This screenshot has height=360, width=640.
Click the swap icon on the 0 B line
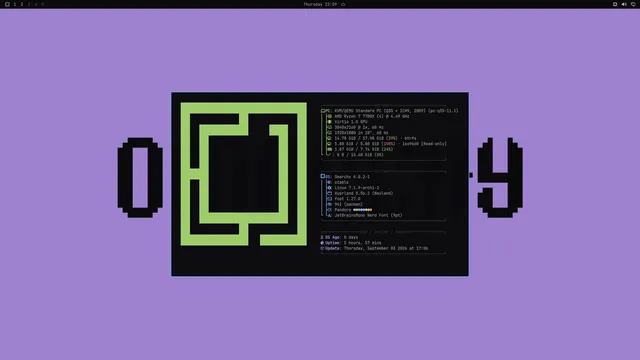pos(330,155)
